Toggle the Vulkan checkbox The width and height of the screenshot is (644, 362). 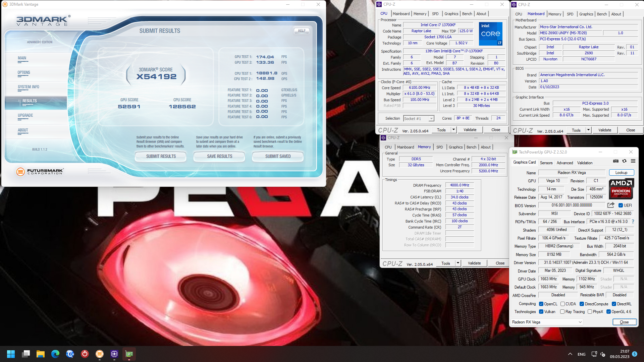pyautogui.click(x=541, y=312)
